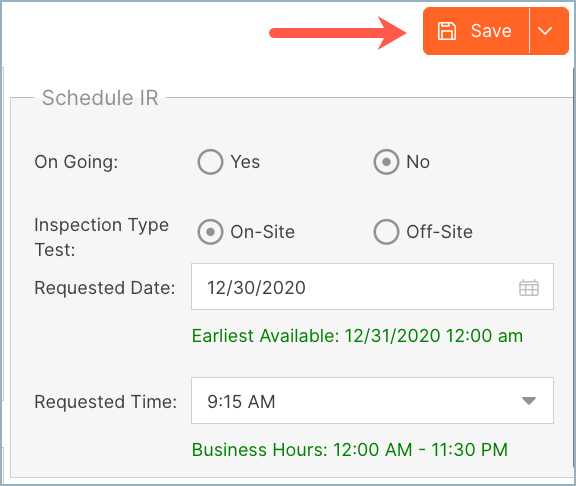Click the Inspection Type Test label
Image resolution: width=576 pixels, height=486 pixels.
point(101,237)
